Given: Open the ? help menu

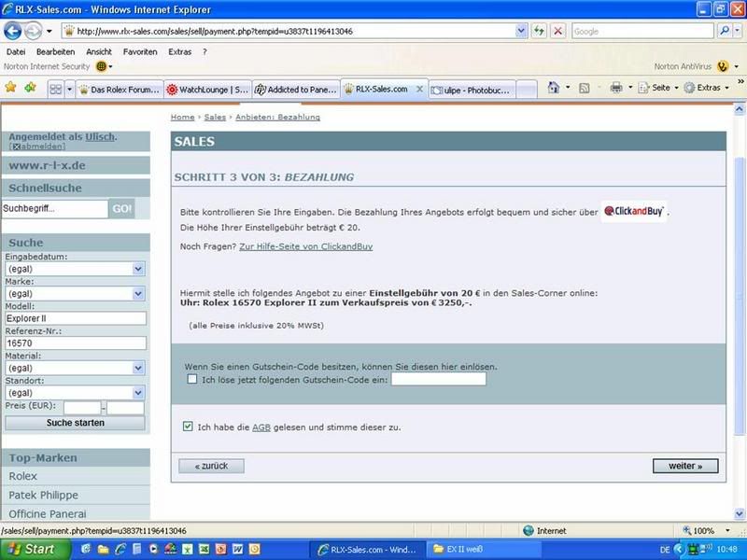Looking at the screenshot, I should coord(204,52).
